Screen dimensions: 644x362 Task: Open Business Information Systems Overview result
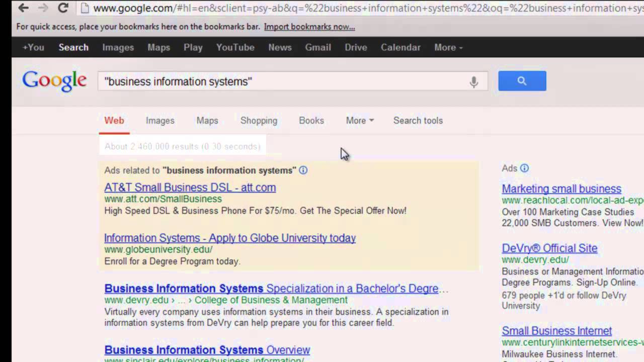(x=207, y=350)
